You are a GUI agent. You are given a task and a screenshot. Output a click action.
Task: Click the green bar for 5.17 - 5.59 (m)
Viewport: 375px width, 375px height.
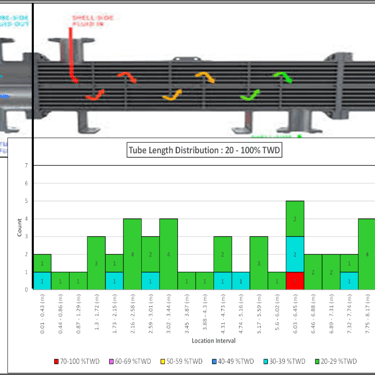coord(259,263)
